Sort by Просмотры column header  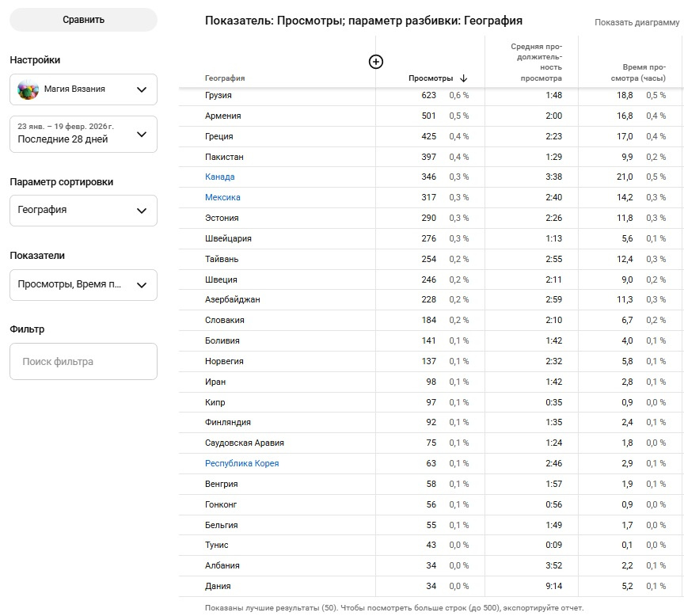431,78
